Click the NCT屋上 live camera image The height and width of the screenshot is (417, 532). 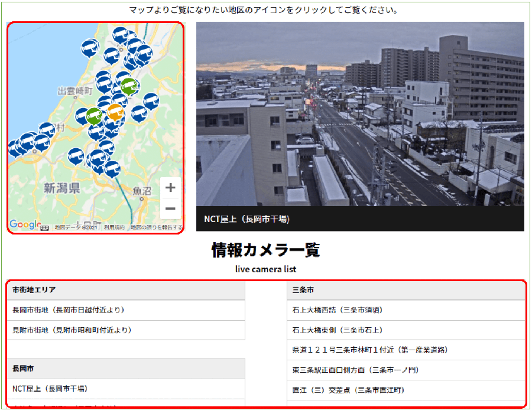[x=360, y=114]
